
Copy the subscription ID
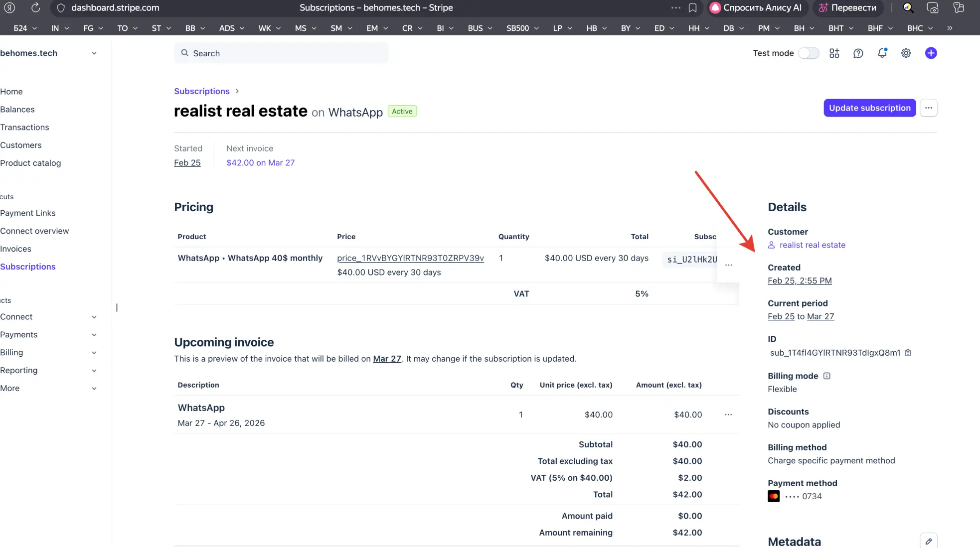(x=908, y=353)
